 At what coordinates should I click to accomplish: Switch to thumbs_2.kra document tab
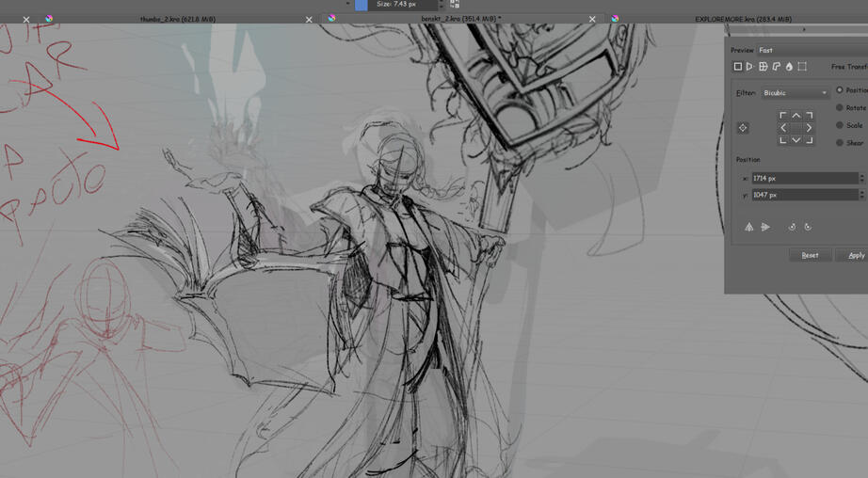[x=178, y=19]
